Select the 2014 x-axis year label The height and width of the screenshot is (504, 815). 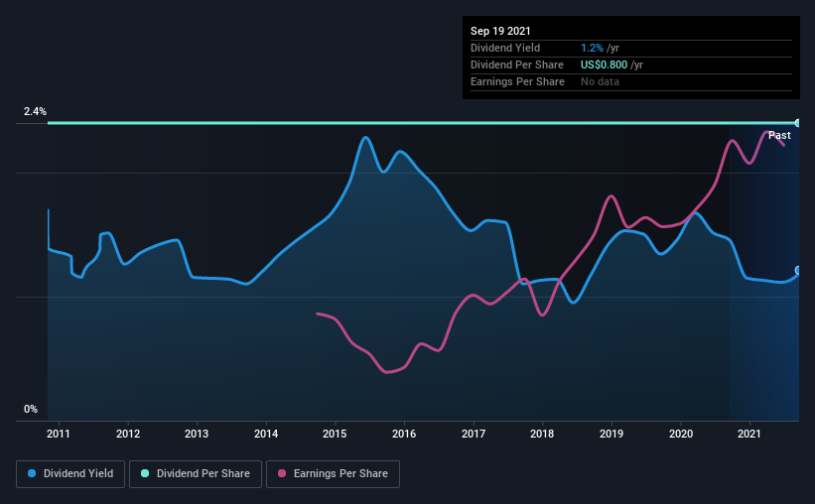click(266, 435)
